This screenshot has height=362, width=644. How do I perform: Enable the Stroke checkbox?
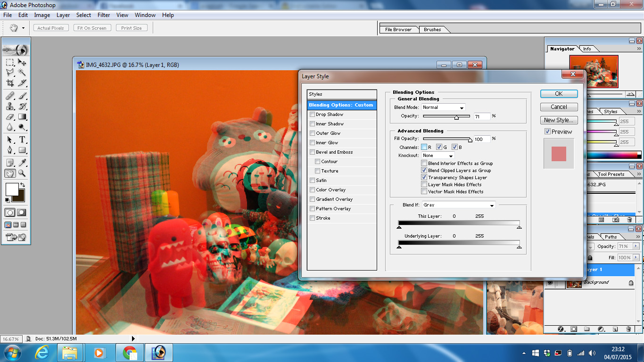(312, 218)
